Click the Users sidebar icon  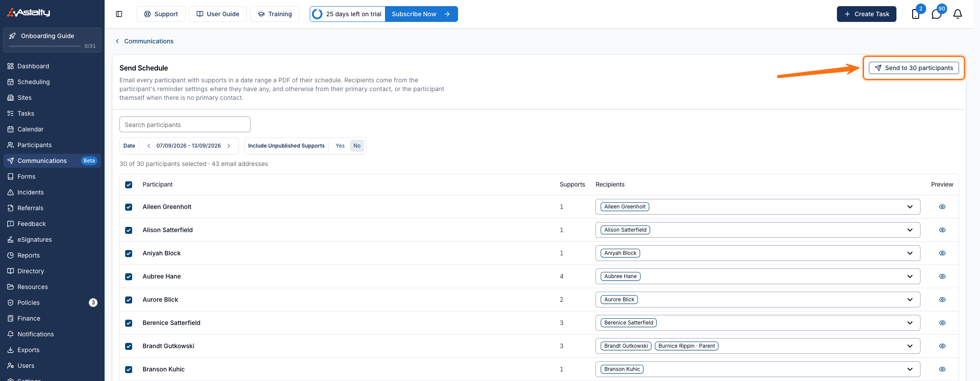point(10,366)
